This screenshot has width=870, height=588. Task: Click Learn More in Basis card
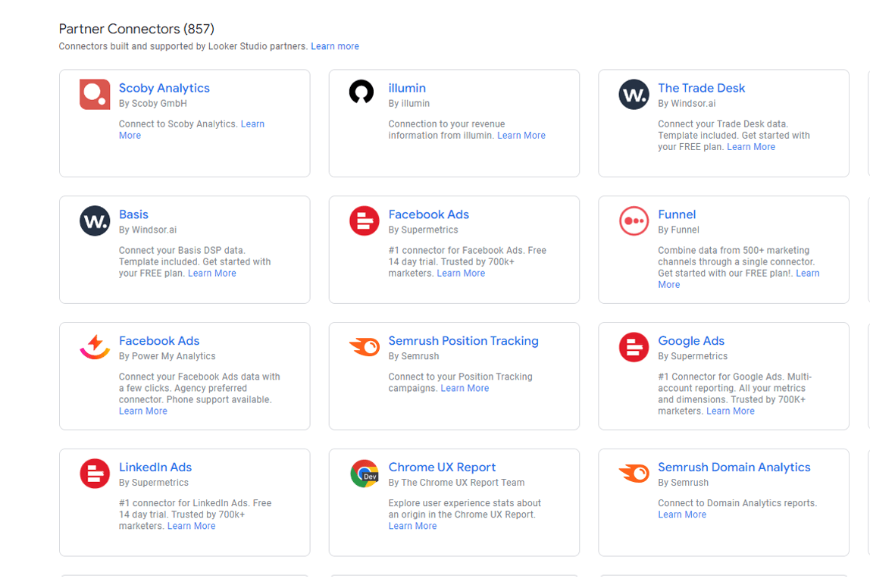pos(212,274)
